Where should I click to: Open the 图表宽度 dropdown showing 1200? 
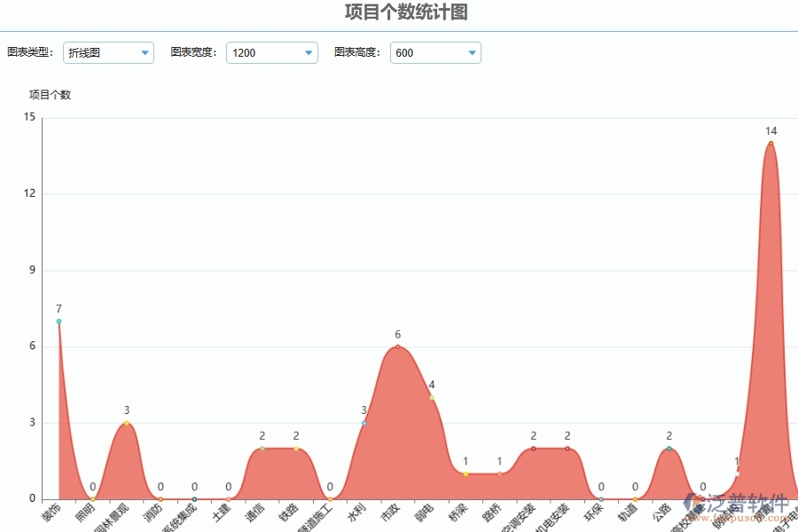tap(309, 52)
